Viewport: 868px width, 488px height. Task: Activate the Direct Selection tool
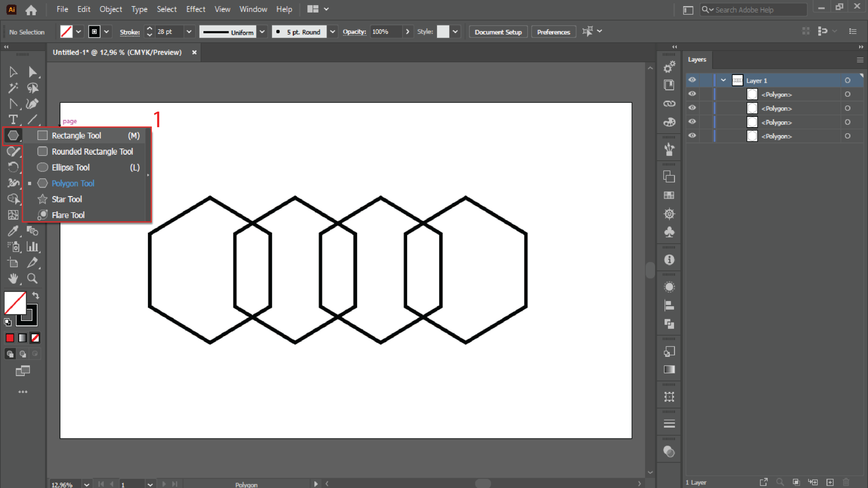[x=33, y=72]
